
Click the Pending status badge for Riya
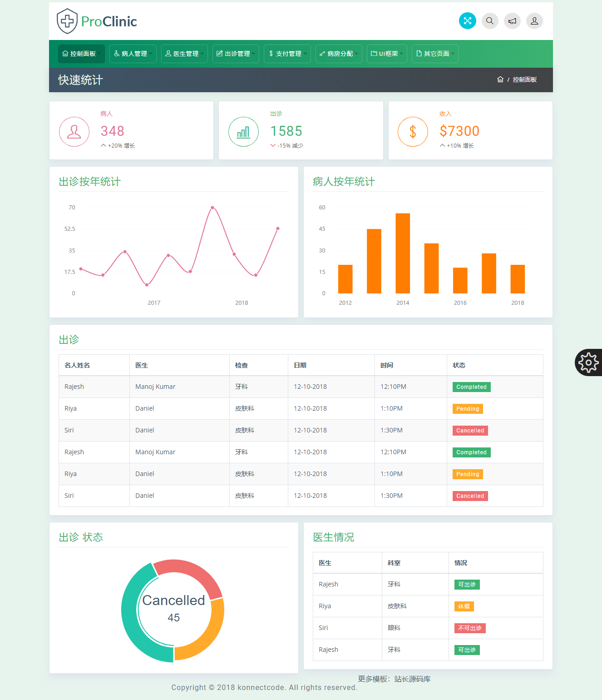(x=467, y=408)
